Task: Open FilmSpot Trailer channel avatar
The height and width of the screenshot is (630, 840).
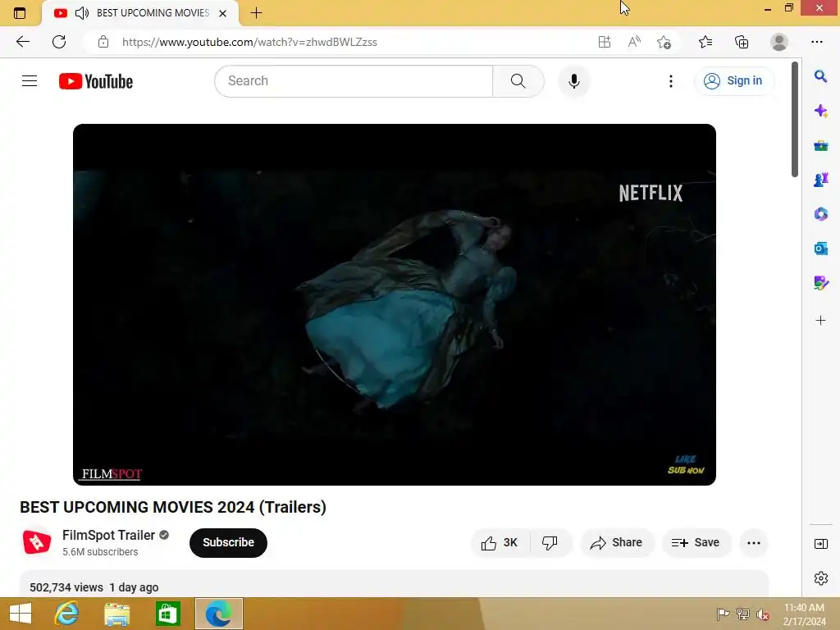Action: coord(37,542)
